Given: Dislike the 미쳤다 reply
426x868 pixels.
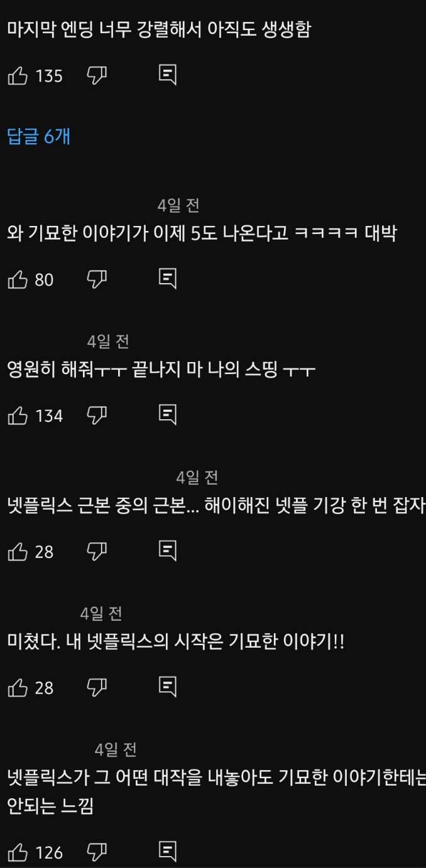Looking at the screenshot, I should (x=96, y=689).
